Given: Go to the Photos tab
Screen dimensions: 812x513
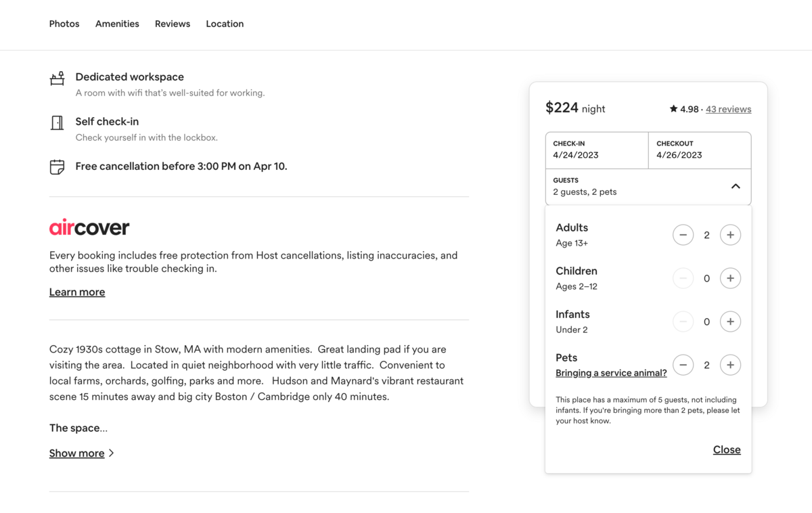Looking at the screenshot, I should [64, 24].
